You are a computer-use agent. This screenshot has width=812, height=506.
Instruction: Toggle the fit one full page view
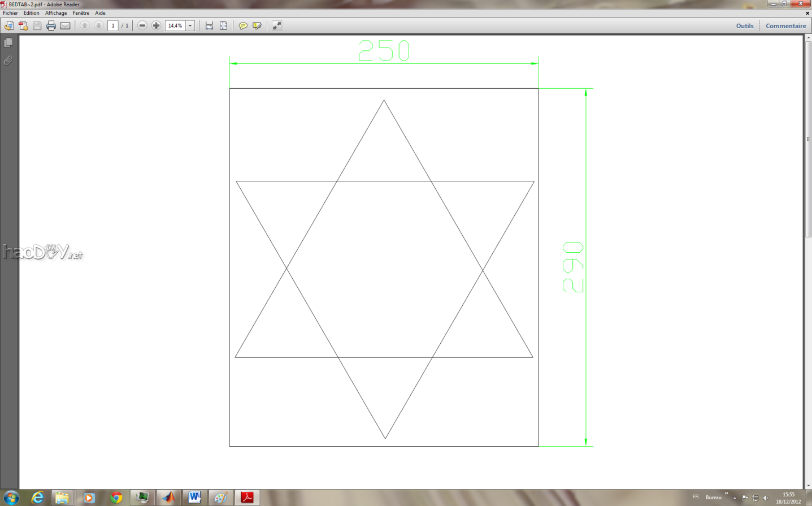click(x=224, y=25)
